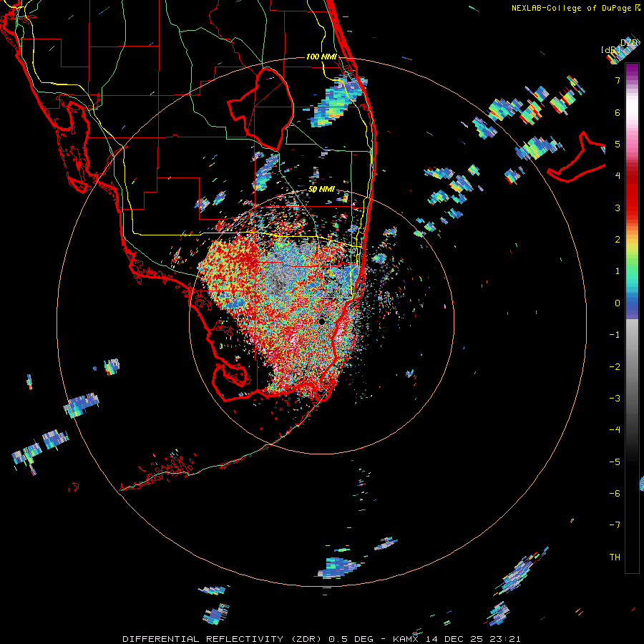Click the "-5" value on the dB scale
The height and width of the screenshot is (644, 644).
click(615, 462)
